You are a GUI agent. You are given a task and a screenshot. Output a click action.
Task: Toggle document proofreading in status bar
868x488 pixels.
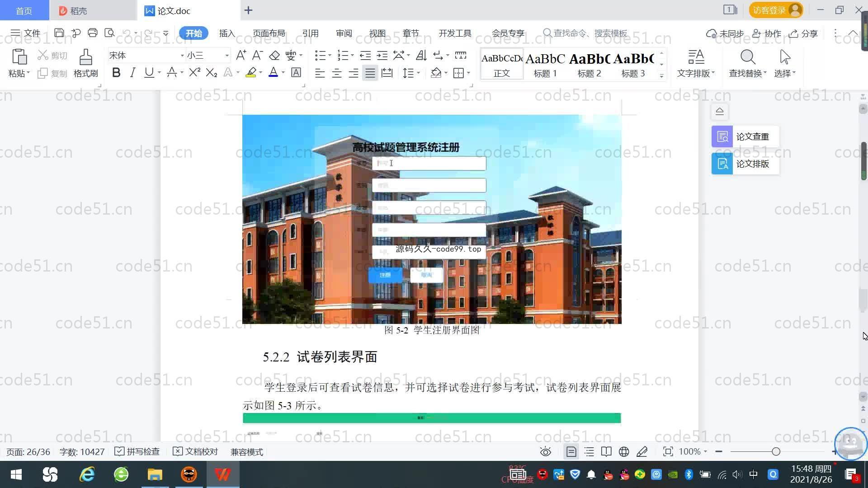click(x=195, y=451)
